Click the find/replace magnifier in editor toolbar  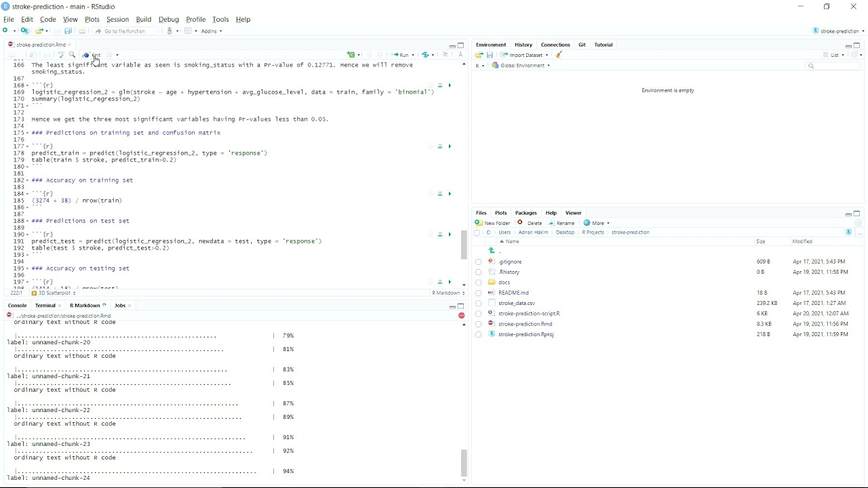pyautogui.click(x=73, y=55)
